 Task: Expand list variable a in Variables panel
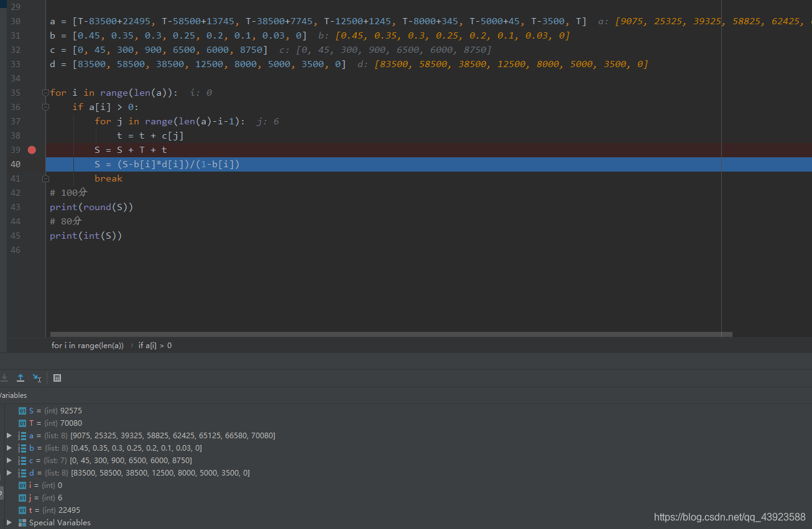click(x=9, y=436)
